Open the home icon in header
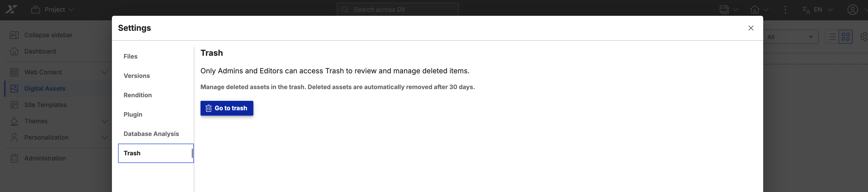Image resolution: width=868 pixels, height=192 pixels. coord(755,9)
